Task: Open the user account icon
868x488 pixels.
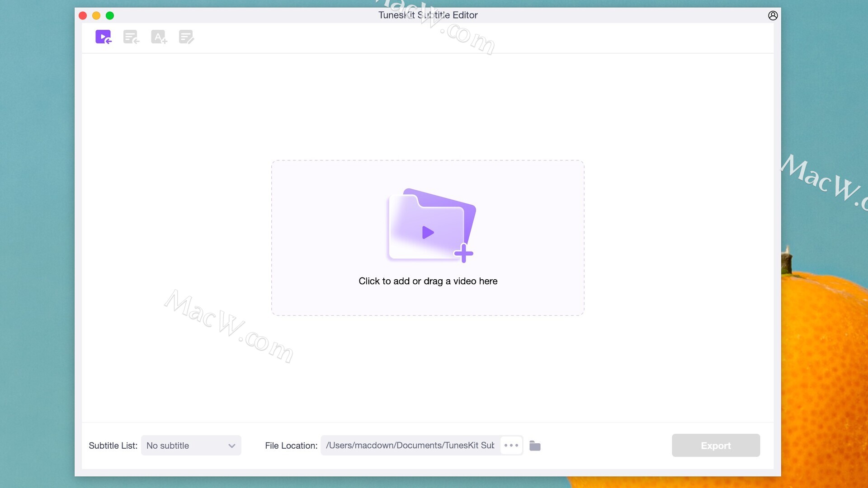Action: coord(773,15)
